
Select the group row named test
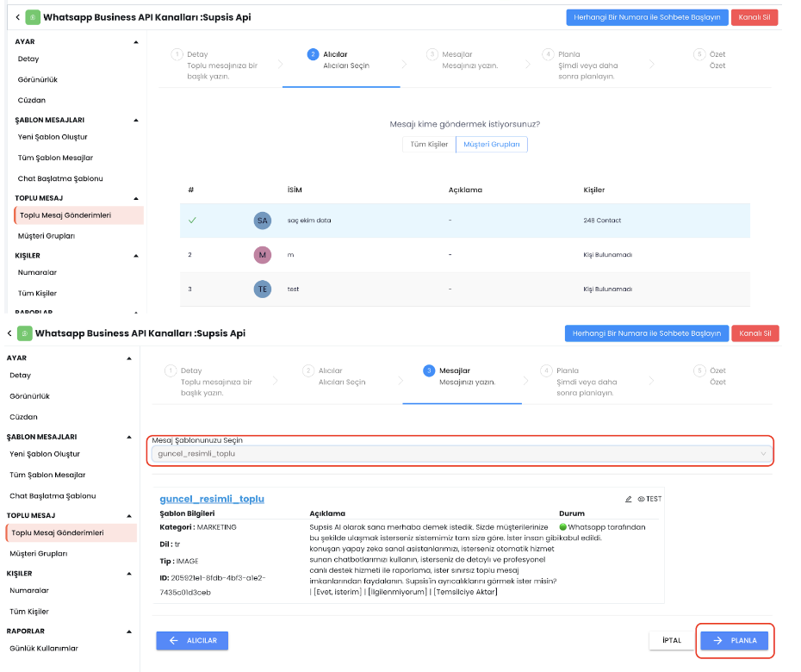click(465, 289)
